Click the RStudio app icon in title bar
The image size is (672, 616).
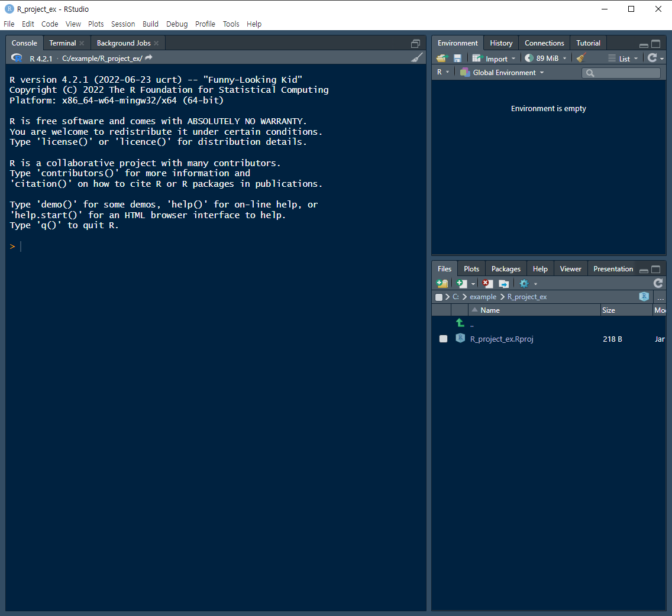click(x=9, y=9)
